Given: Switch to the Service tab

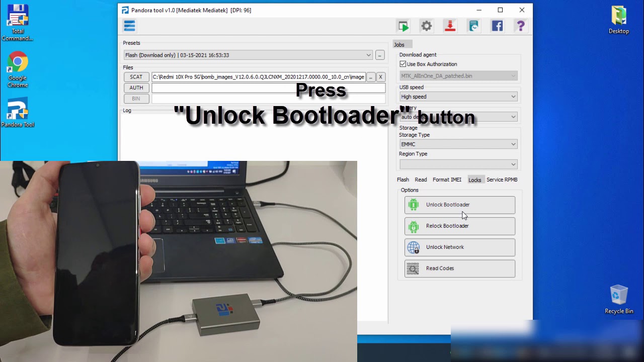Looking at the screenshot, I should pos(496,179).
